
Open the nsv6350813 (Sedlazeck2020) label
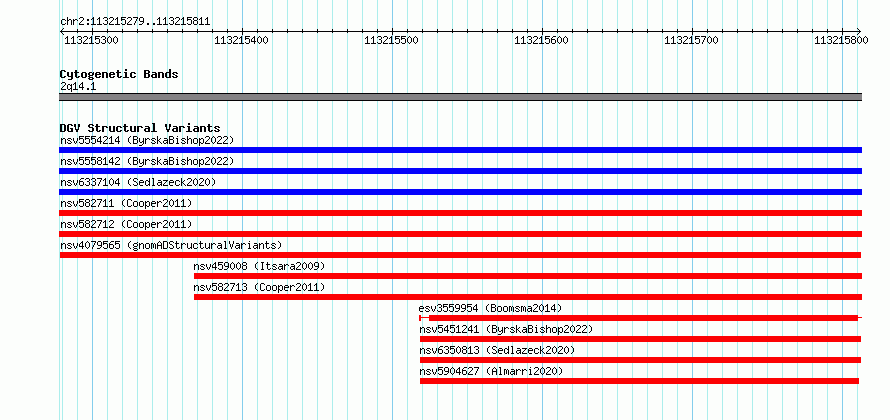[497, 350]
